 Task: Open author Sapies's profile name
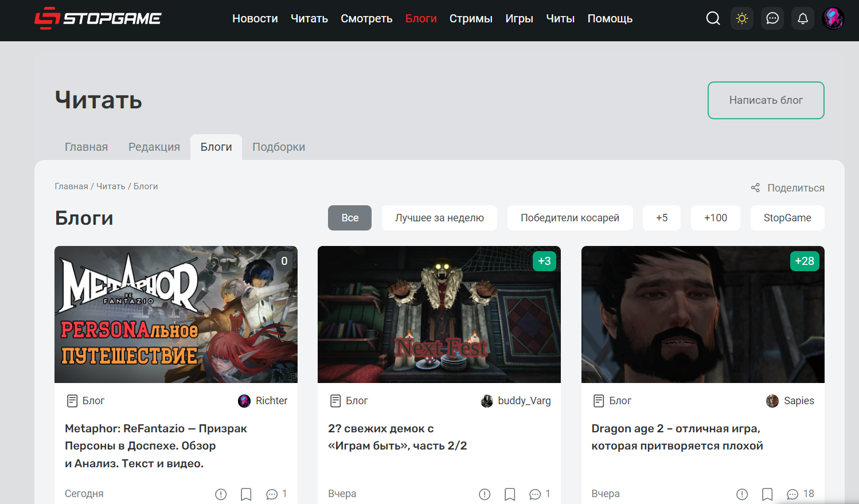(799, 401)
